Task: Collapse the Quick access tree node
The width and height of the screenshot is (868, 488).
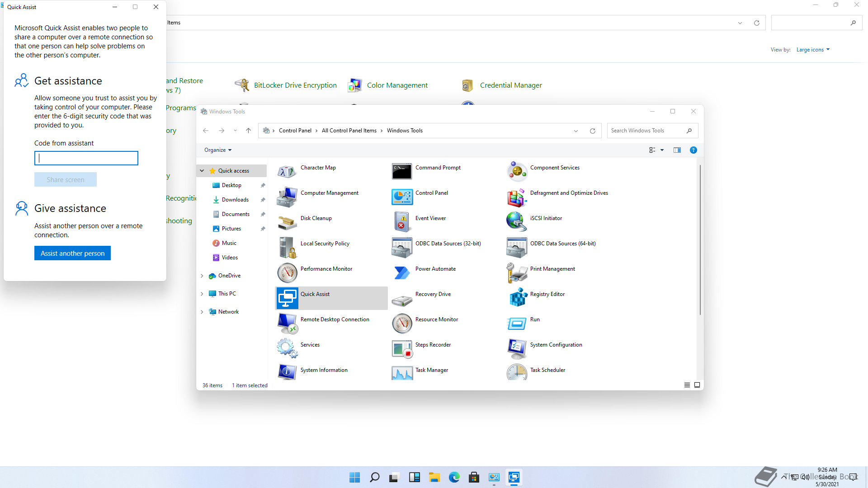Action: [202, 171]
